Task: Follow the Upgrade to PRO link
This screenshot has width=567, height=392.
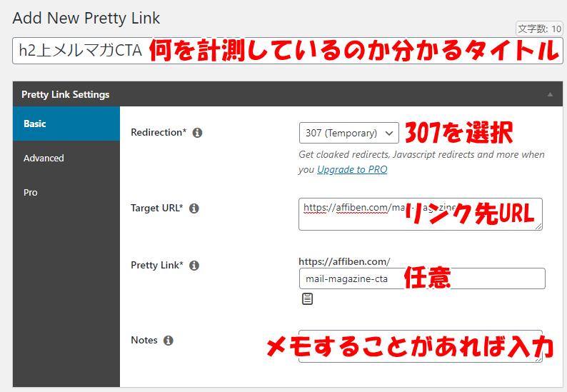Action: coord(352,169)
